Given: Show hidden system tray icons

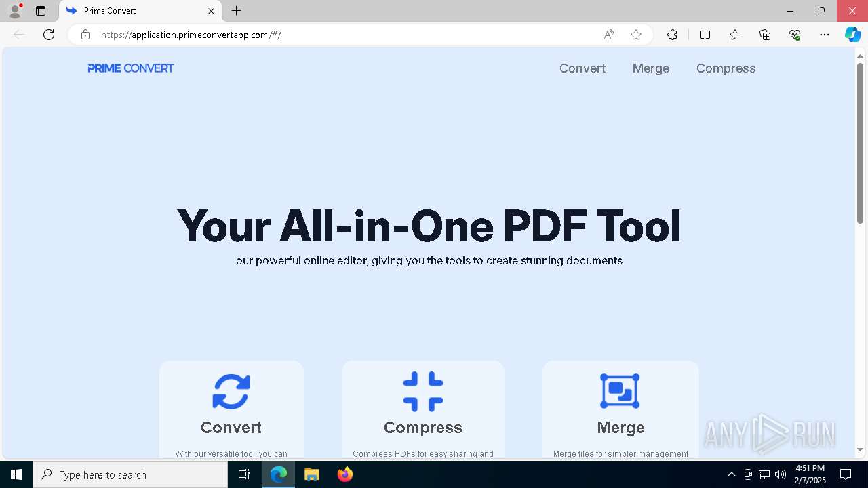Looking at the screenshot, I should (x=731, y=474).
